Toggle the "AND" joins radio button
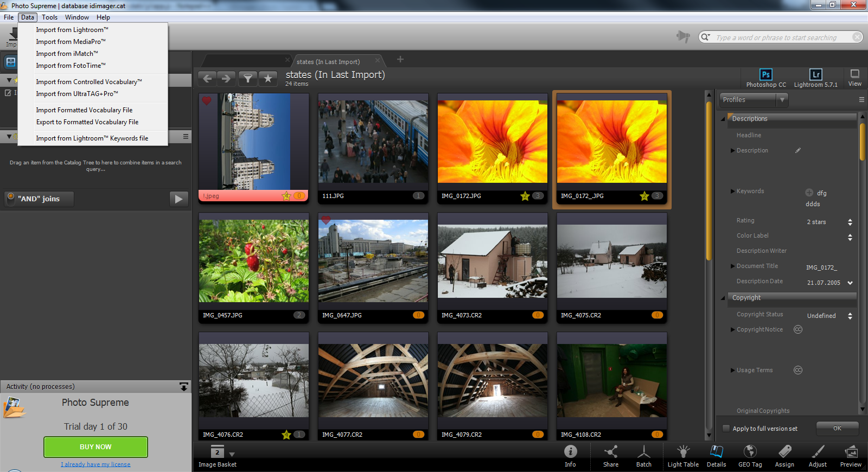This screenshot has height=472, width=868. tap(11, 197)
